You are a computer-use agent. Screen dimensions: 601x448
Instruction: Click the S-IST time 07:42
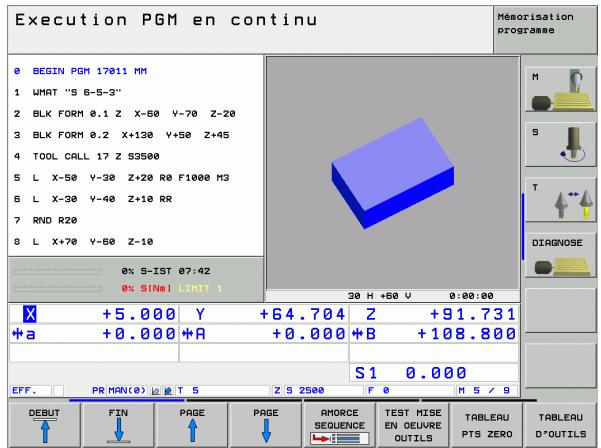coord(194,271)
